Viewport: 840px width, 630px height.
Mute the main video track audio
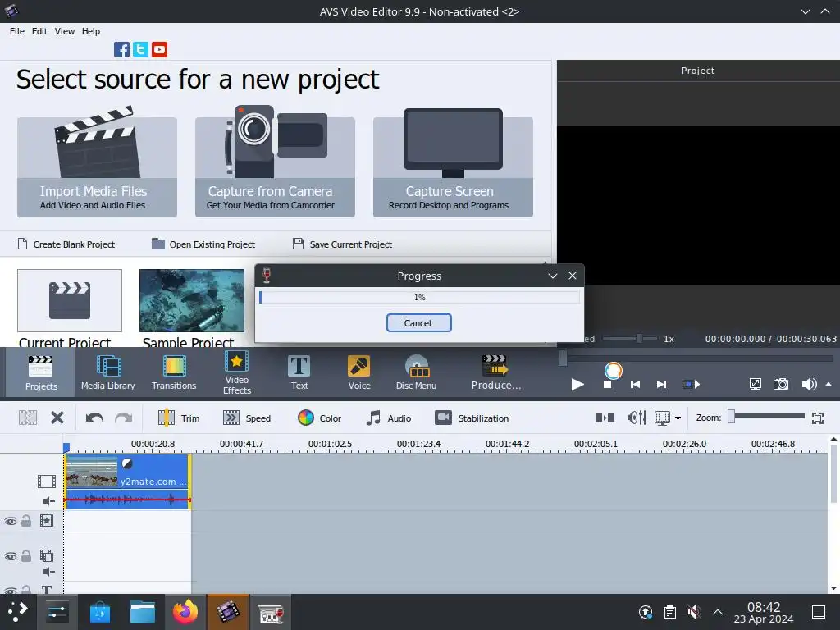pos(48,501)
